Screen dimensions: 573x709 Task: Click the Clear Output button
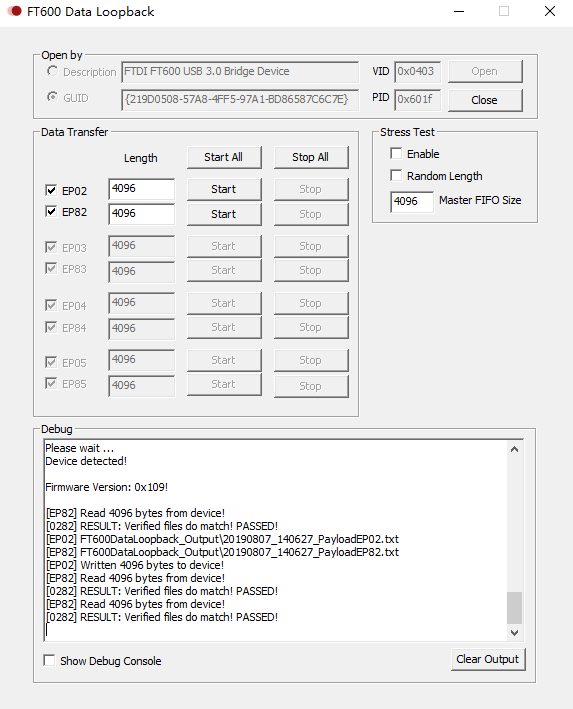(x=488, y=659)
